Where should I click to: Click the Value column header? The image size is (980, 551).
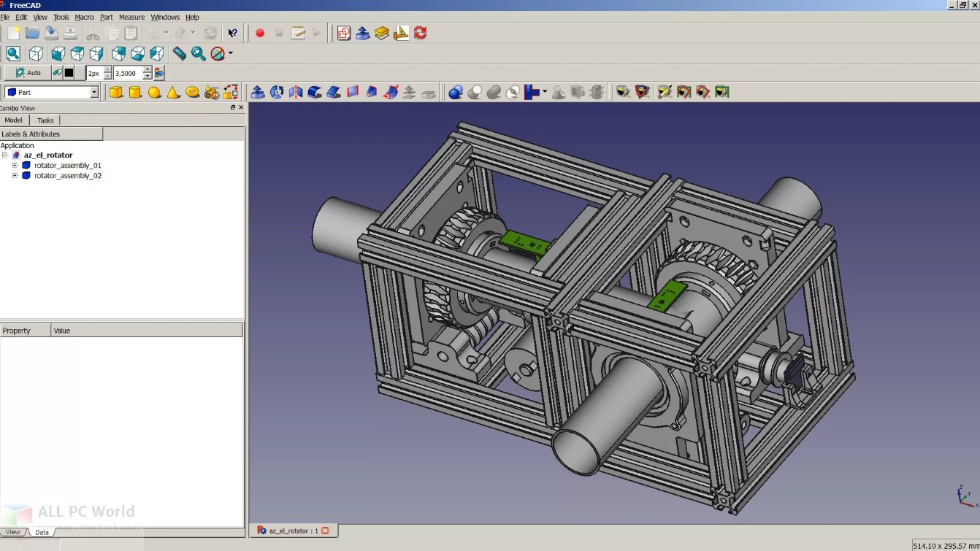pos(147,331)
